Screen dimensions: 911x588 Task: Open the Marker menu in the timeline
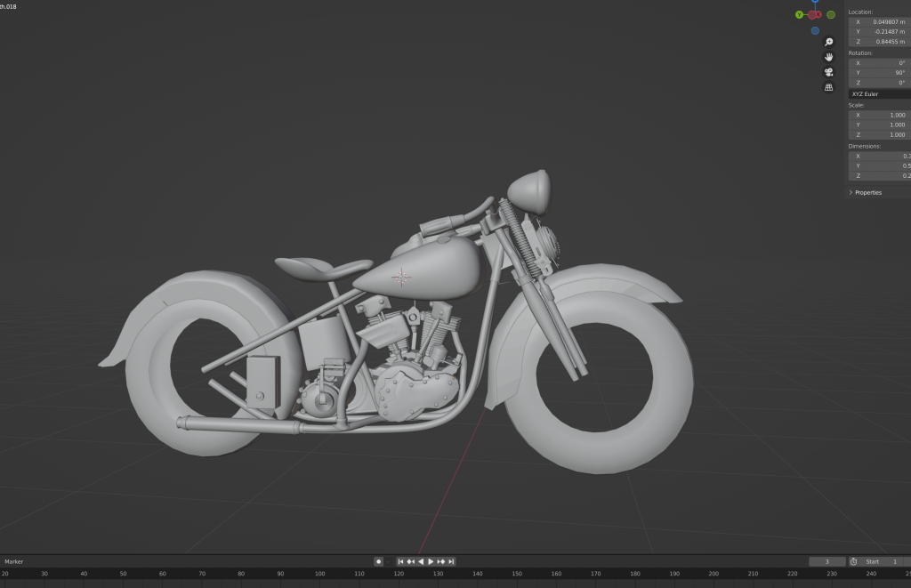click(14, 561)
